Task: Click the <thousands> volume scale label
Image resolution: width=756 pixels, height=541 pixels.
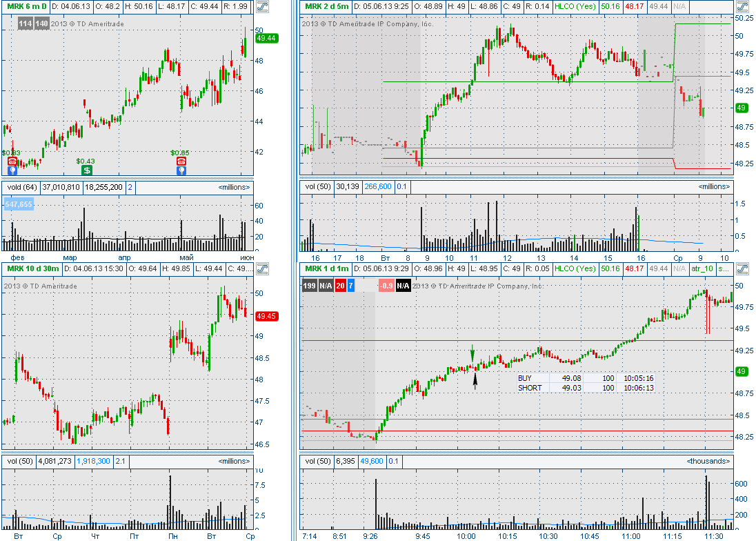Action: click(708, 461)
